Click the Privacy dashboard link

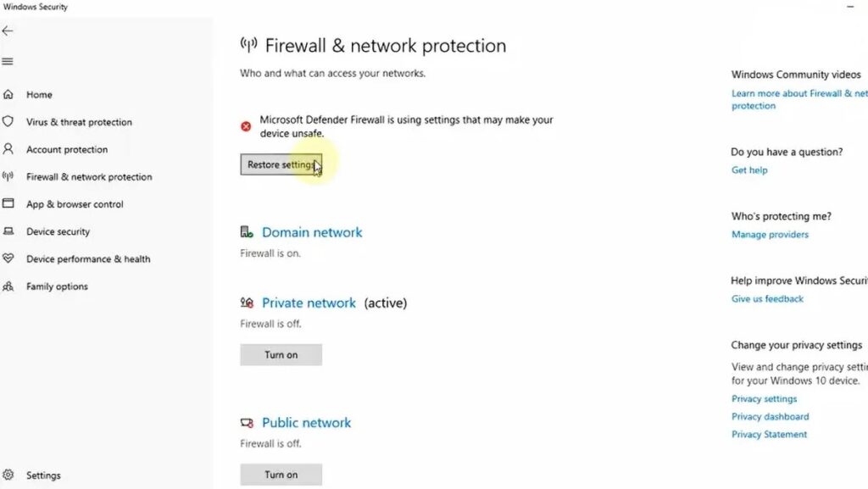[770, 417]
